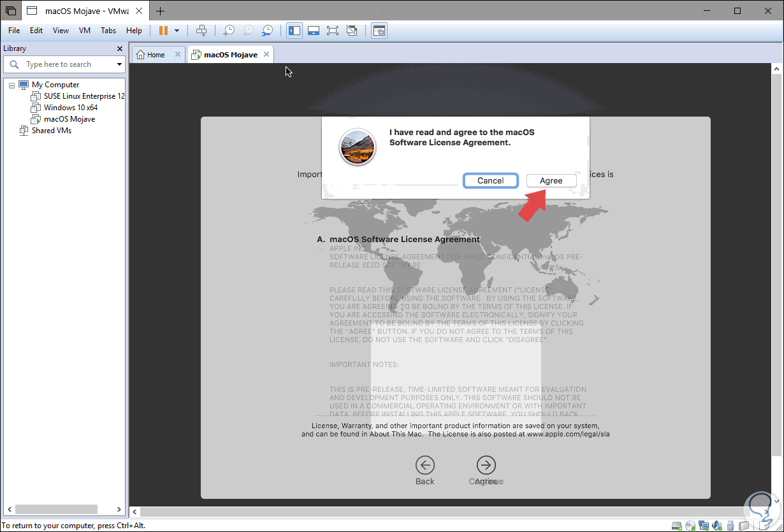
Task: Click Send Ctrl+Alt+Del toolbar icon
Action: pos(201,31)
